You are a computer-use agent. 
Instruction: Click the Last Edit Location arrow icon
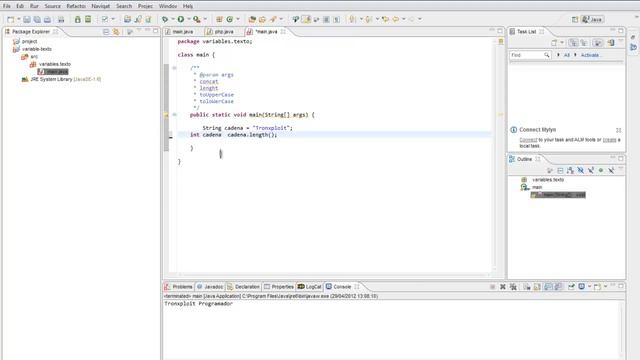click(x=385, y=19)
